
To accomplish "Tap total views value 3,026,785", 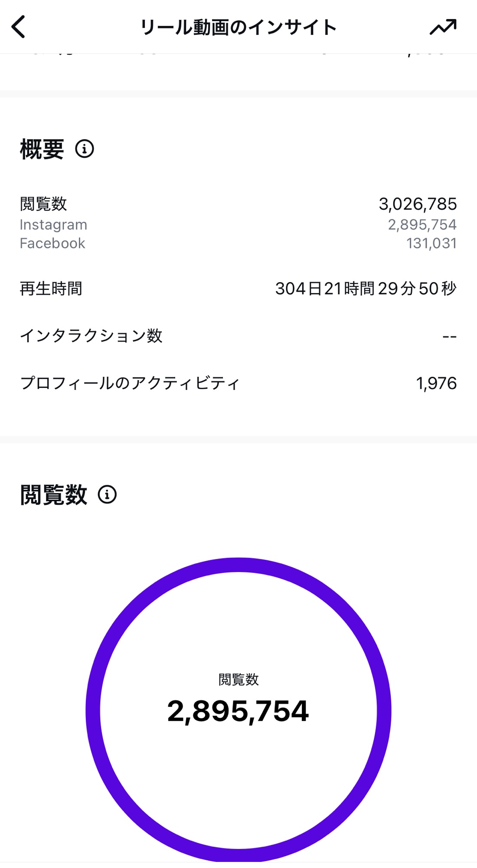I will [418, 204].
